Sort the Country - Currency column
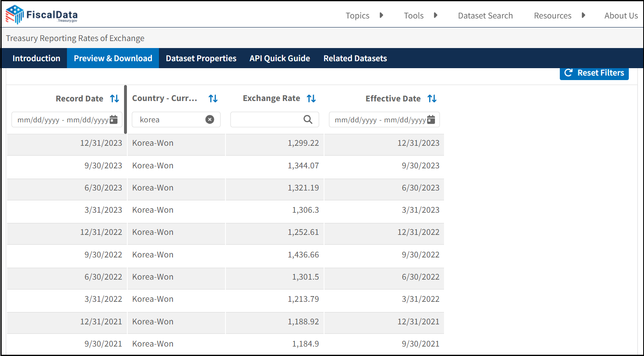 point(213,99)
